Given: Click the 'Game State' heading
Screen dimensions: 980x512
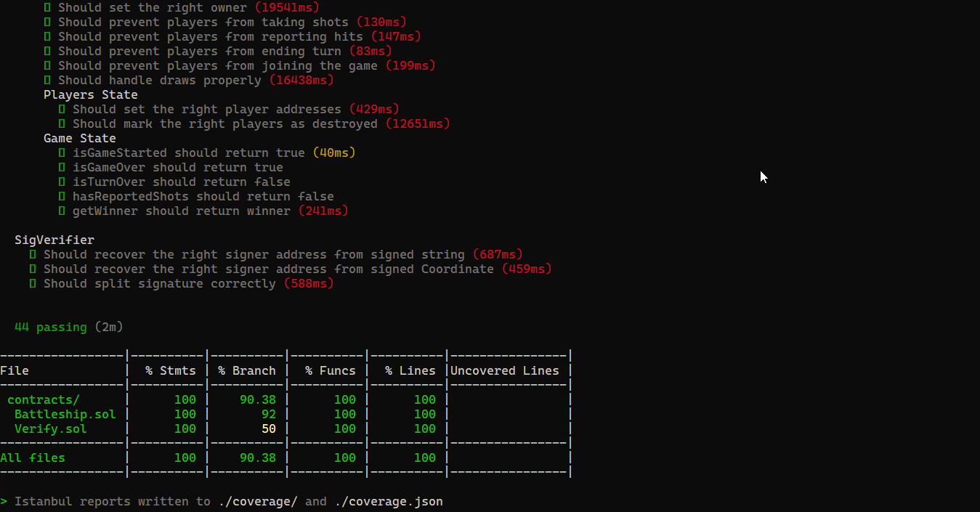Looking at the screenshot, I should coord(80,138).
